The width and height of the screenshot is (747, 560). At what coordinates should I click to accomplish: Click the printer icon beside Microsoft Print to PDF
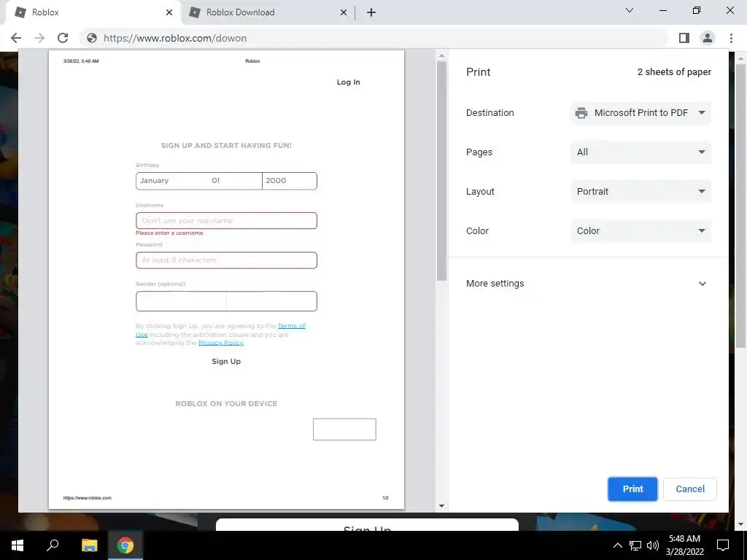[581, 113]
